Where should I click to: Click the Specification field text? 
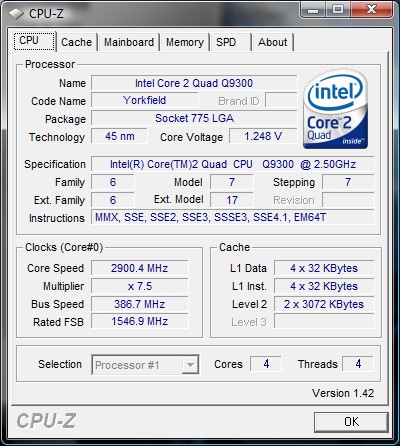click(x=233, y=164)
